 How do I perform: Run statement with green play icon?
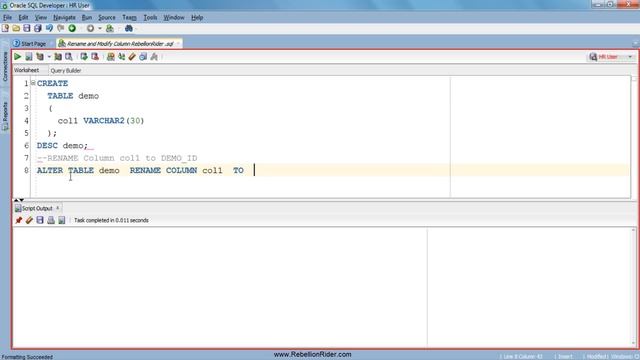[x=18, y=57]
